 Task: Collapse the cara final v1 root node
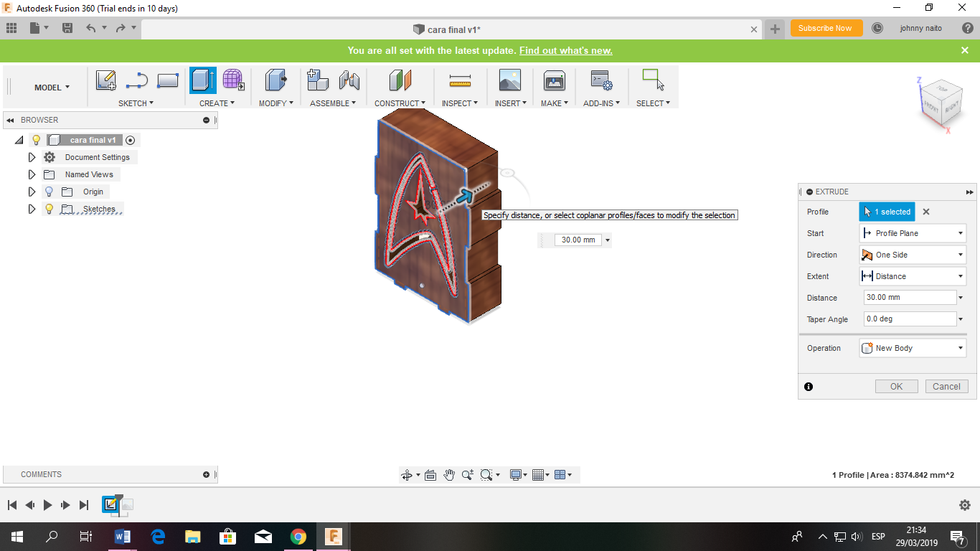point(19,140)
